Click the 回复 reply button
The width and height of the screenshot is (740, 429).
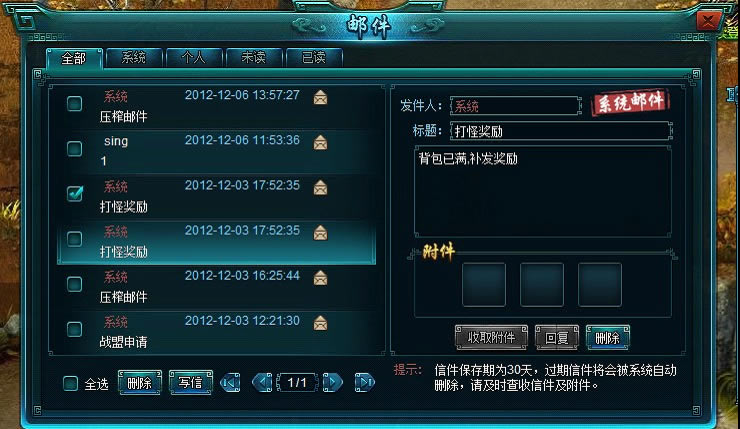[x=557, y=337]
